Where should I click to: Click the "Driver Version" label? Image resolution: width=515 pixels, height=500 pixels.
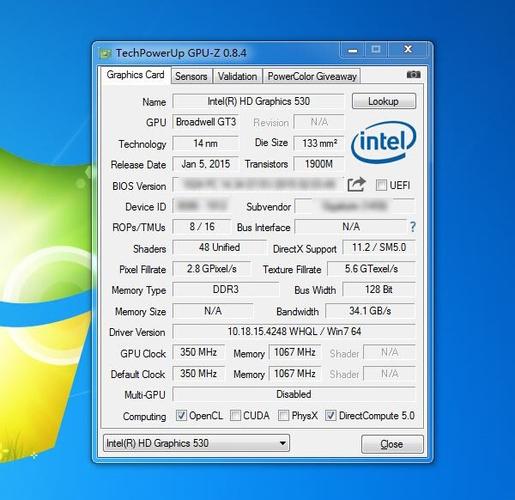tap(137, 332)
